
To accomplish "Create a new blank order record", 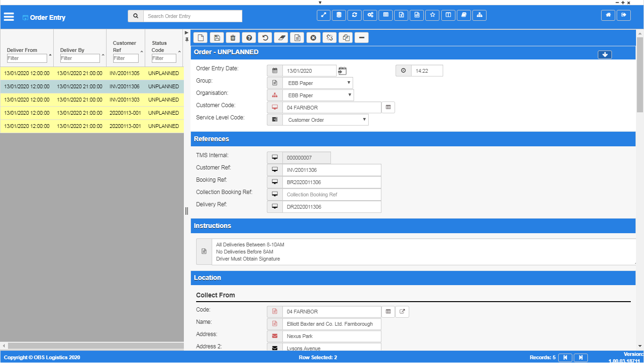I will point(201,38).
